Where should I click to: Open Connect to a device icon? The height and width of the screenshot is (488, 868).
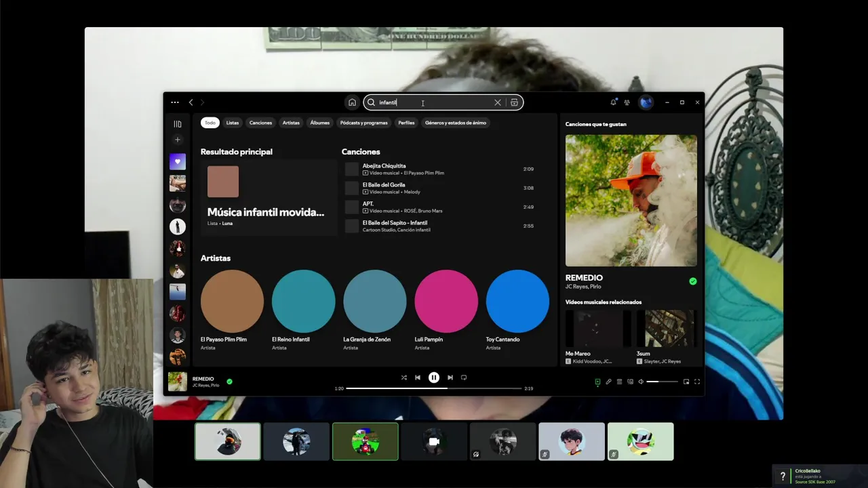tap(630, 382)
